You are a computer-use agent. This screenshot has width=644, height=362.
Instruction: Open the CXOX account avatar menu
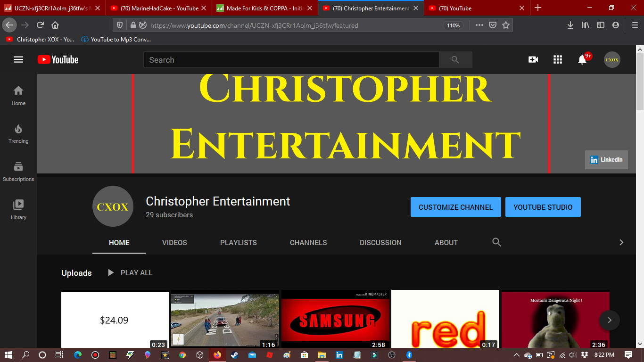(612, 59)
